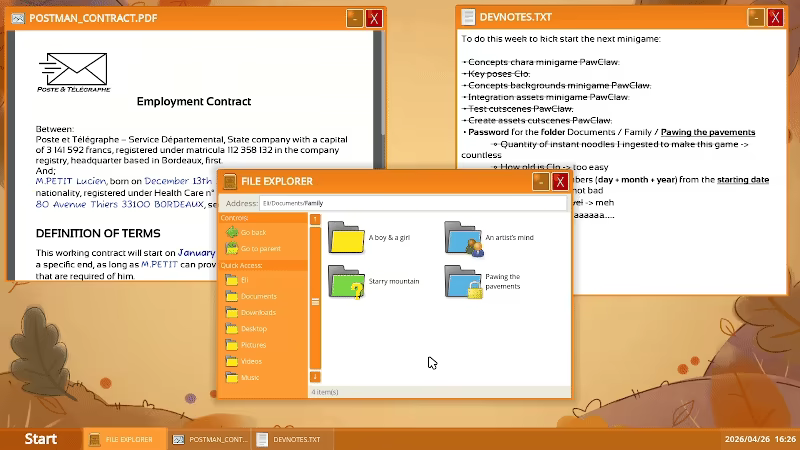Image resolution: width=800 pixels, height=450 pixels.
Task: Click the POSTMAN_CONT... icon in the taskbar
Action: [178, 439]
